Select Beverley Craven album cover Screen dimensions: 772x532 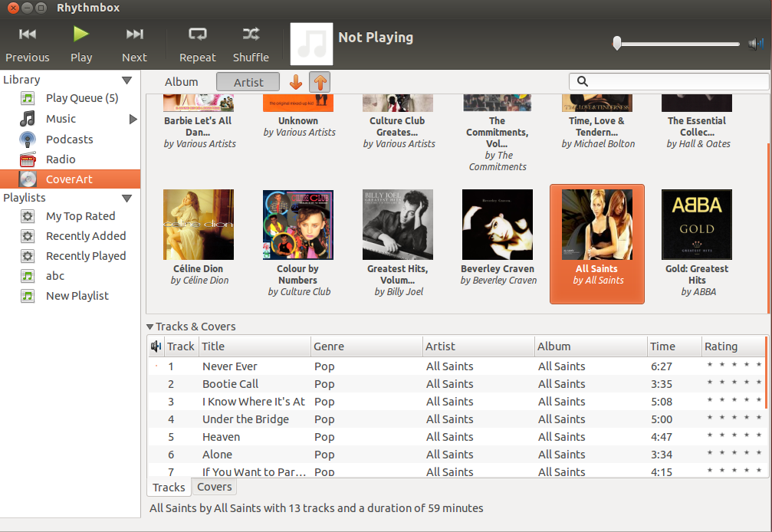[498, 225]
